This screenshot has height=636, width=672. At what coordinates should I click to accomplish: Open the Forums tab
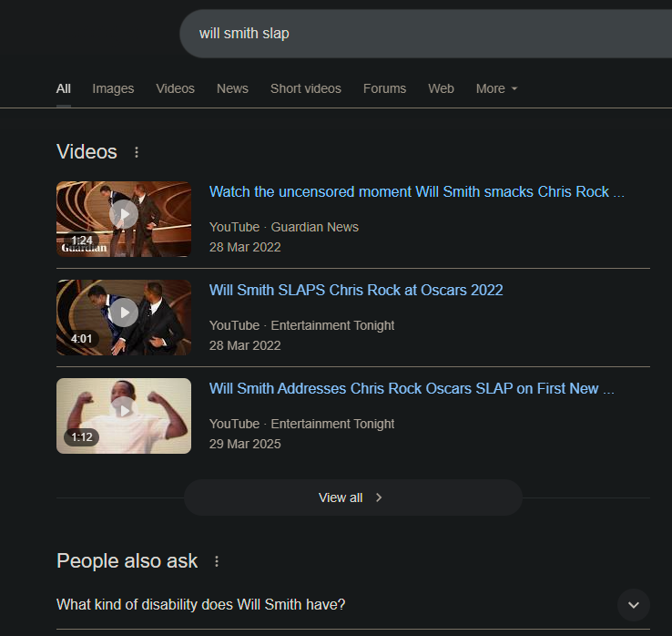click(x=384, y=88)
